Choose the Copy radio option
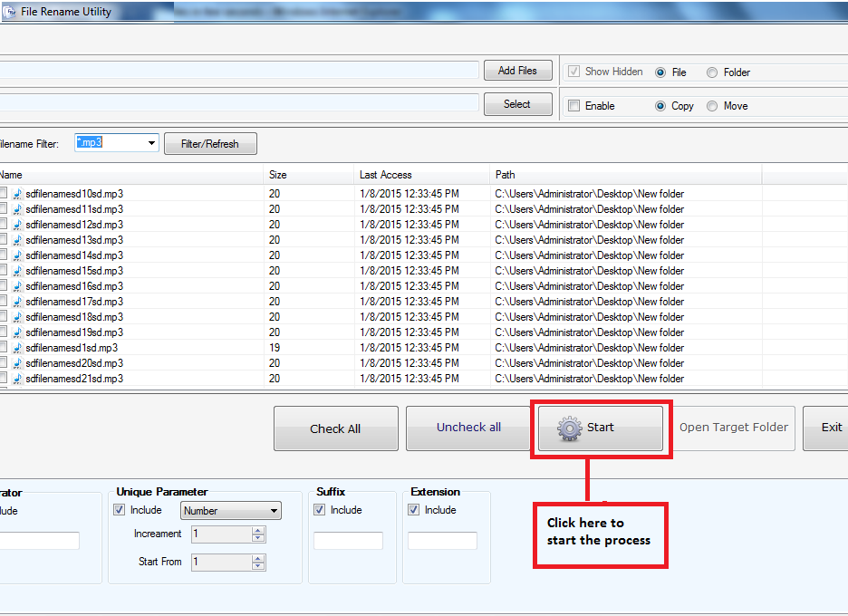 tap(660, 106)
